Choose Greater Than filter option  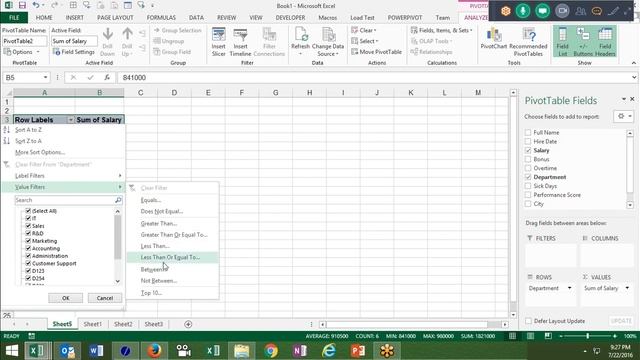173,224
